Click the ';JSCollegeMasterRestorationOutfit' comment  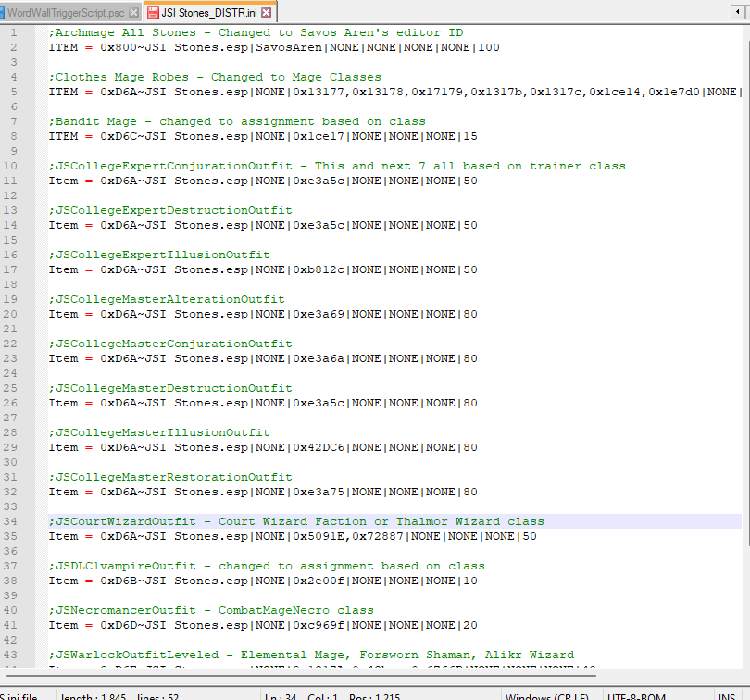(170, 478)
